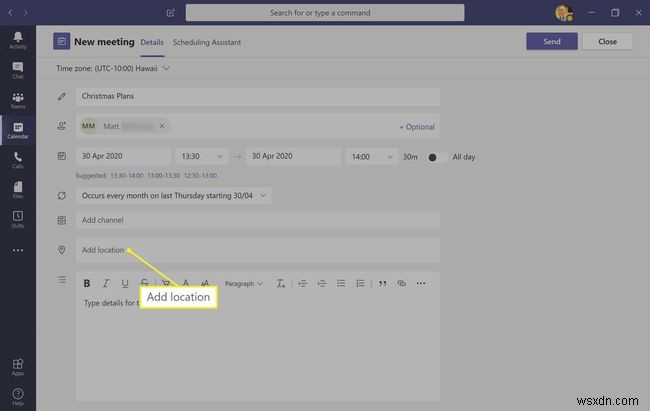The width and height of the screenshot is (650, 411).
Task: Insert a bulleted list
Action: tap(341, 283)
